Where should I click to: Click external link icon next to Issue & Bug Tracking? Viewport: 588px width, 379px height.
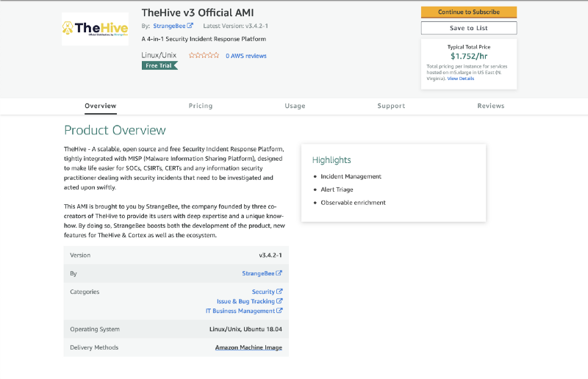click(x=279, y=301)
